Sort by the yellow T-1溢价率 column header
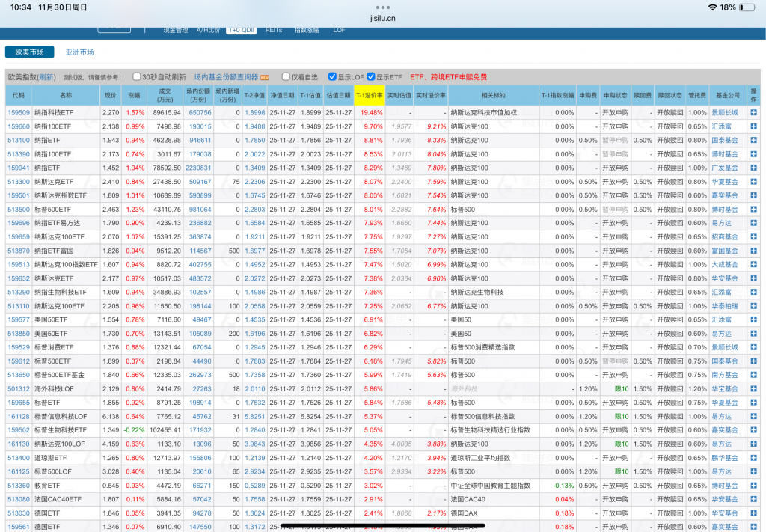 [x=369, y=95]
